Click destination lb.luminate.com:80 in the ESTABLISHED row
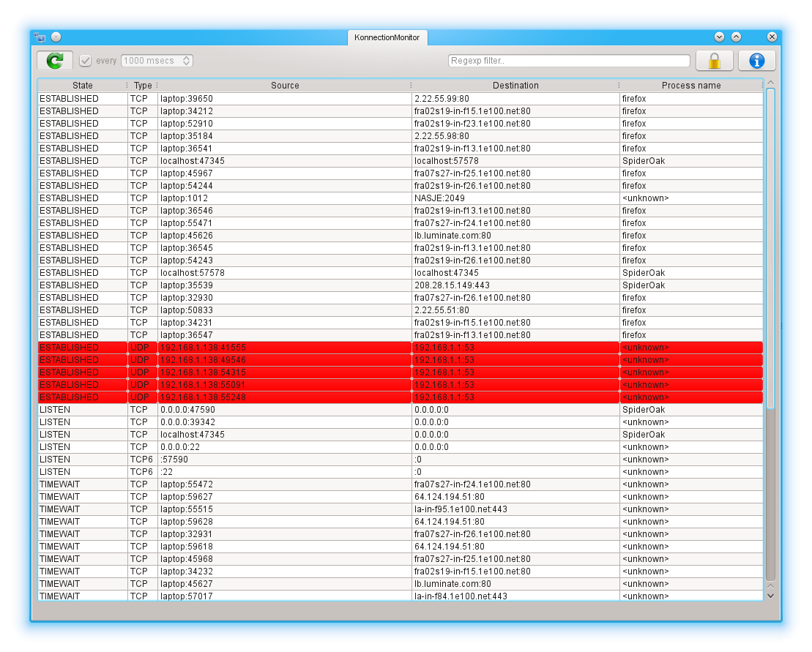Image resolution: width=812 pixels, height=652 pixels. point(452,236)
